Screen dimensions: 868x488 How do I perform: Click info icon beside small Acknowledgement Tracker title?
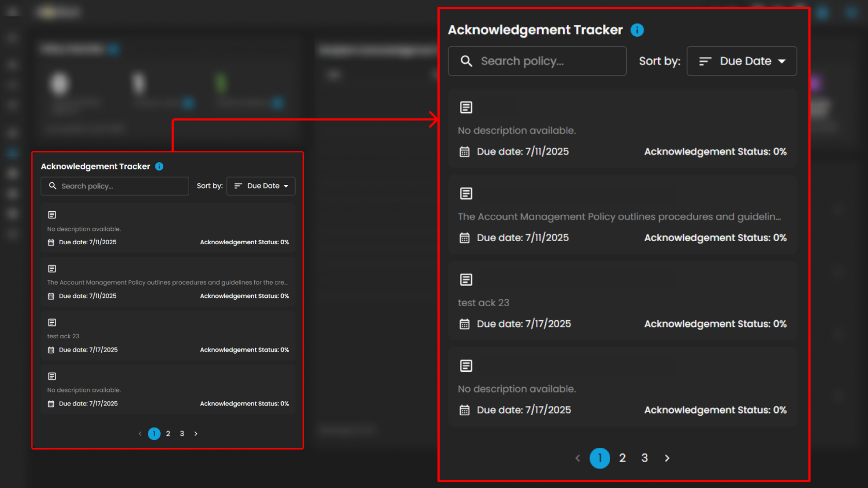(x=159, y=166)
